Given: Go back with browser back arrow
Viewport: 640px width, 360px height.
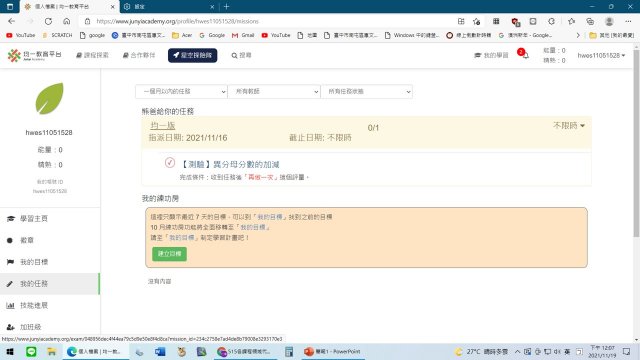Looking at the screenshot, I should coord(11,21).
